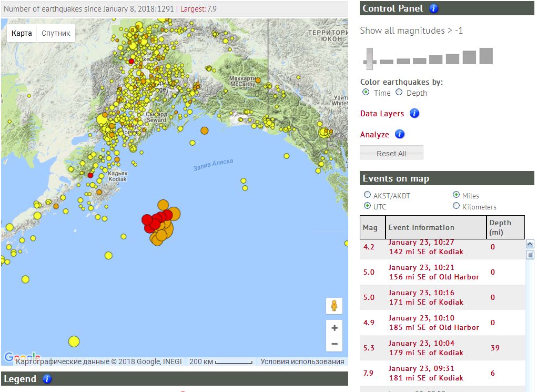This screenshot has height=392, width=537.
Task: Zoom in on the map
Action: click(335, 328)
